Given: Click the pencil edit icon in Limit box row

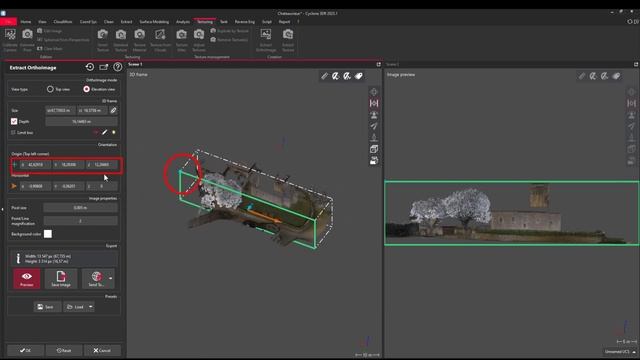Looking at the screenshot, I should 104,132.
